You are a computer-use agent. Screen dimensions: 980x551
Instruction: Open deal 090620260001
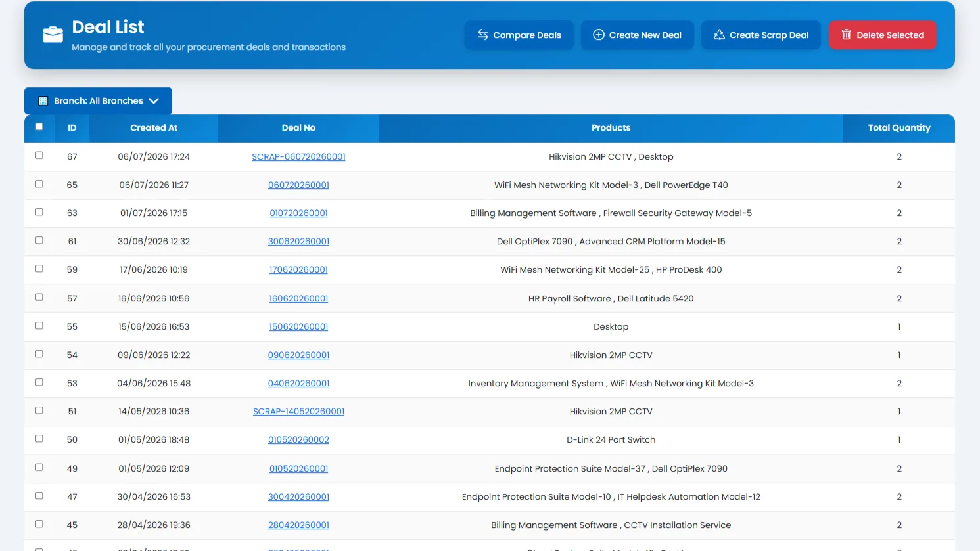[298, 355]
